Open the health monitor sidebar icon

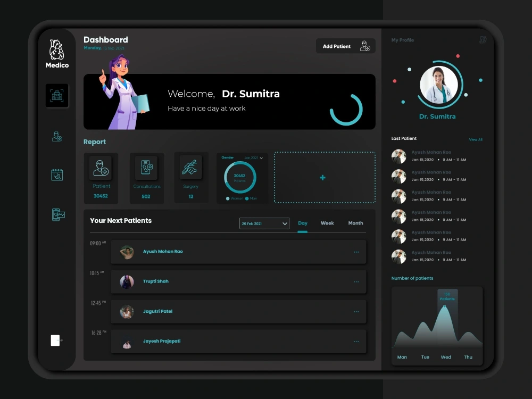pos(58,214)
